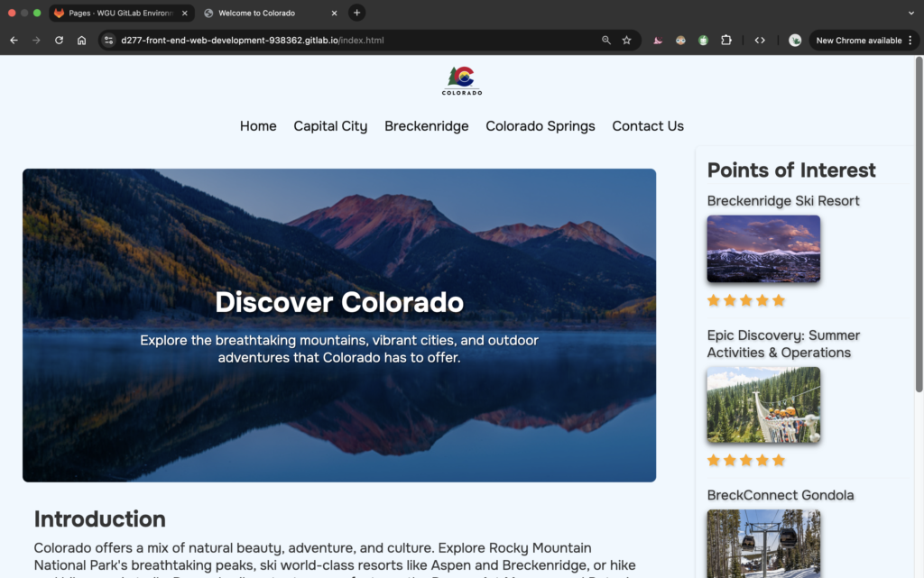Open the Capital City nav link

coord(330,126)
